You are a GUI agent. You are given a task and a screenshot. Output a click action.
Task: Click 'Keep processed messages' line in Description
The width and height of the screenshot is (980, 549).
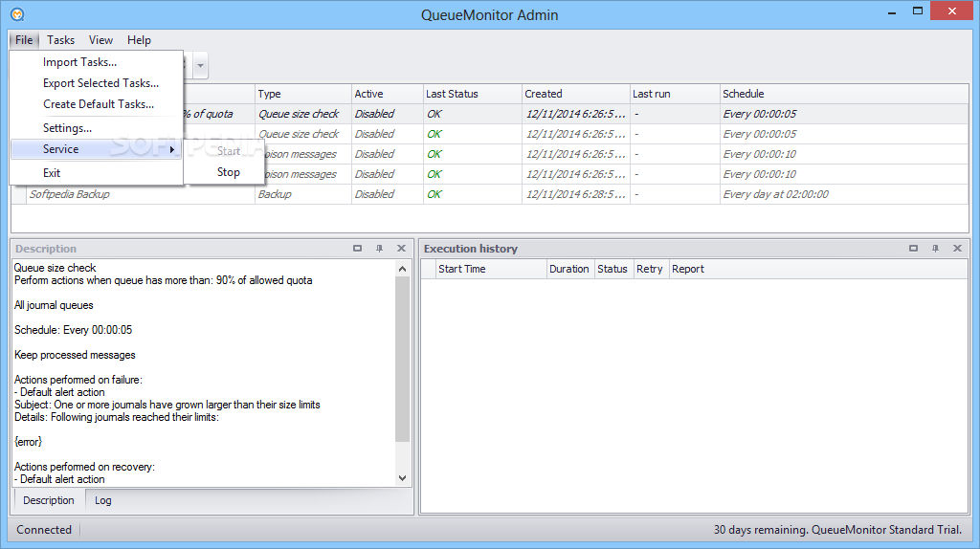click(x=75, y=355)
